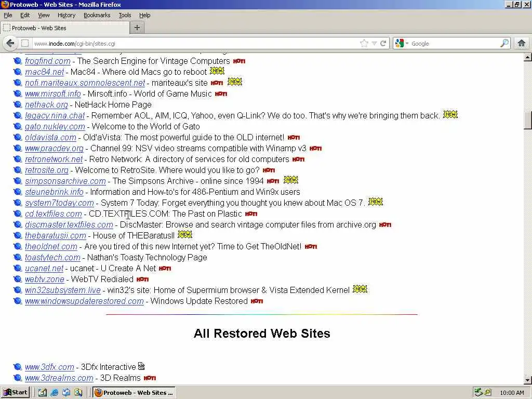Click the globe icon beside frogfind.com
This screenshot has width=532, height=399.
(x=18, y=61)
